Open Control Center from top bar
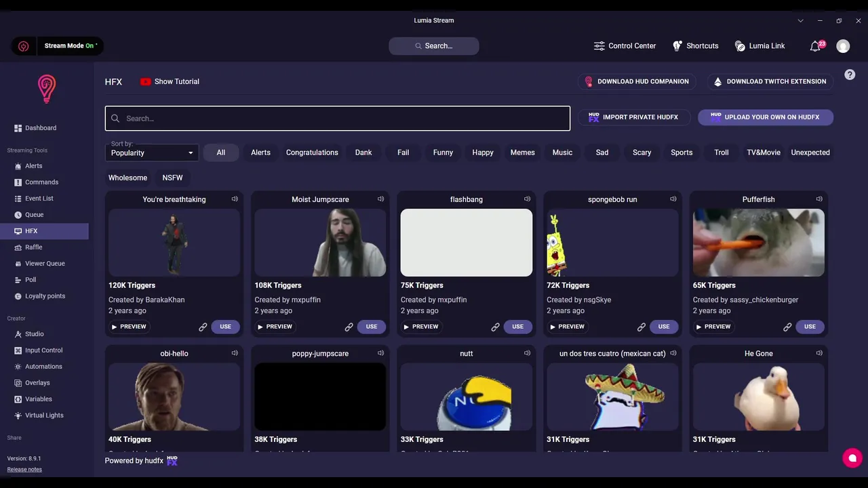This screenshot has width=868, height=488. (625, 46)
